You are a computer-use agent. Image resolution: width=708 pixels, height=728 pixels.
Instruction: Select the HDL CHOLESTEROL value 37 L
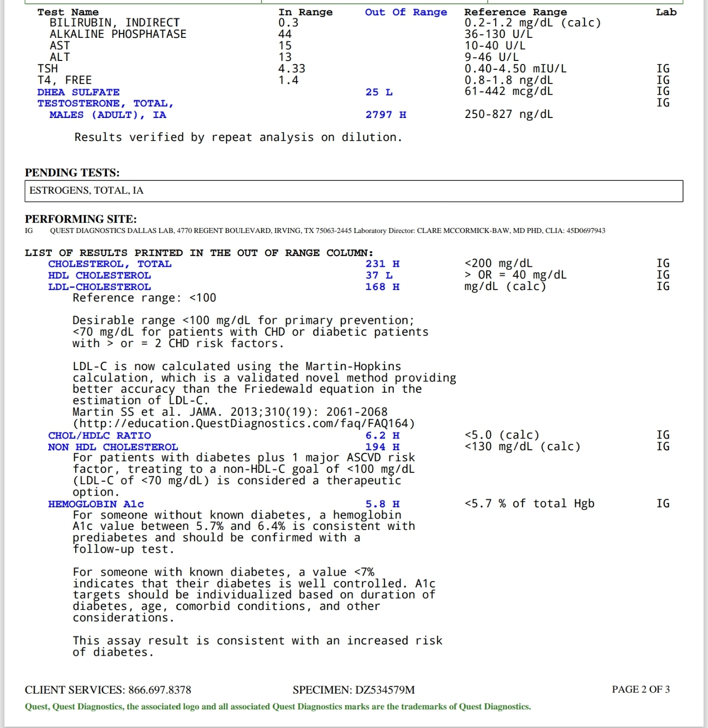379,276
